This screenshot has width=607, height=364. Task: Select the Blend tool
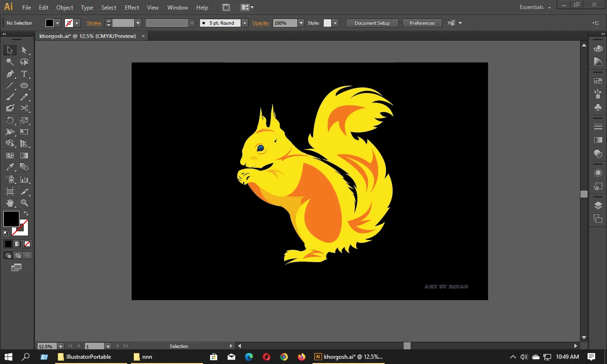pos(24,167)
